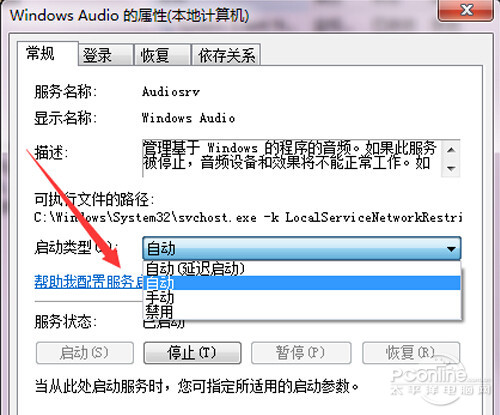Collapse the 启动类型 dropdown arrow
Viewport: 500px width, 415px height.
click(451, 249)
